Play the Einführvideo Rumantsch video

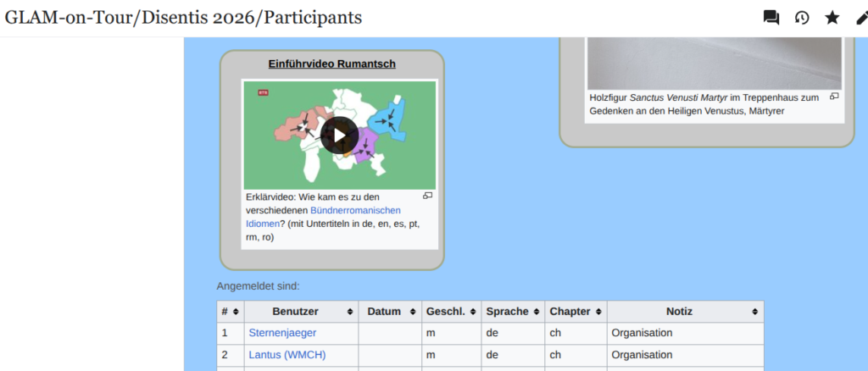click(x=339, y=135)
